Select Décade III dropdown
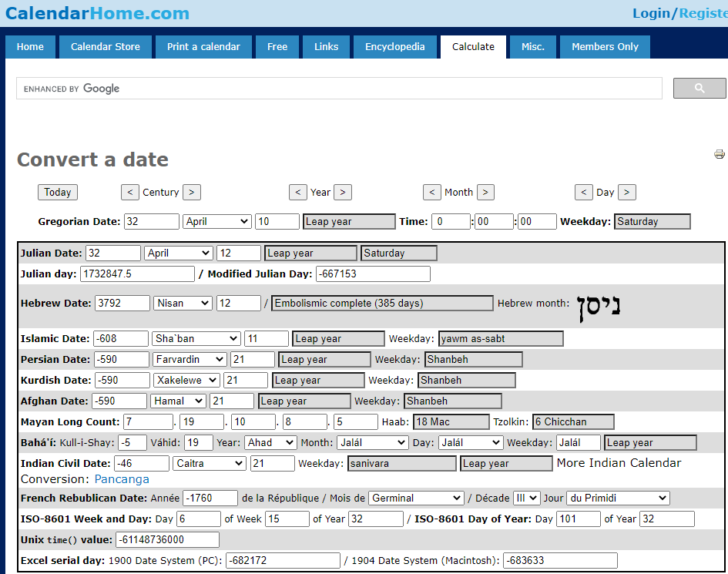728x574 pixels. click(527, 498)
